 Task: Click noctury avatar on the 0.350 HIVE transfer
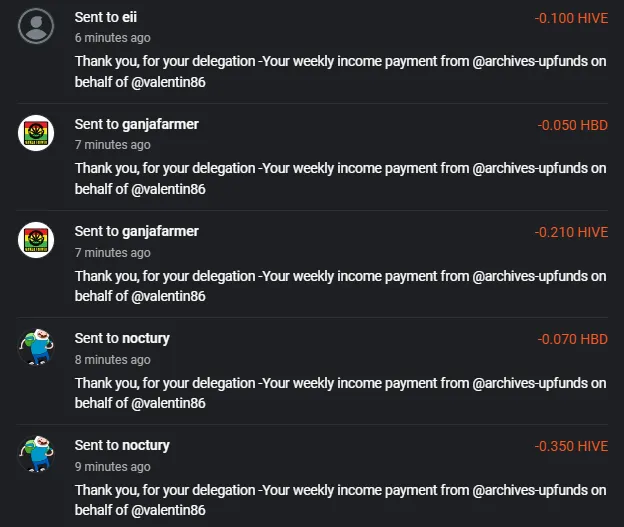[x=36, y=454]
